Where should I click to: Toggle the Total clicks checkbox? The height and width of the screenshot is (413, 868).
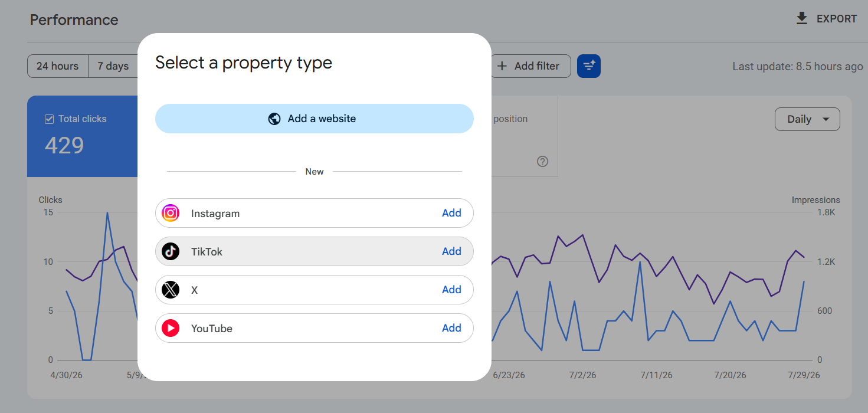(50, 119)
